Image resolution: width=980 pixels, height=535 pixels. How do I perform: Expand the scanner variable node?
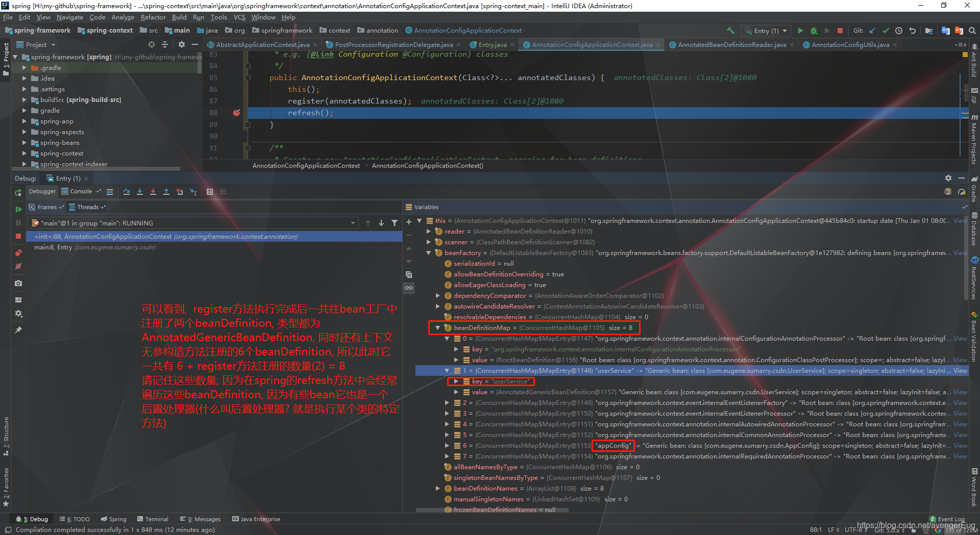click(428, 242)
